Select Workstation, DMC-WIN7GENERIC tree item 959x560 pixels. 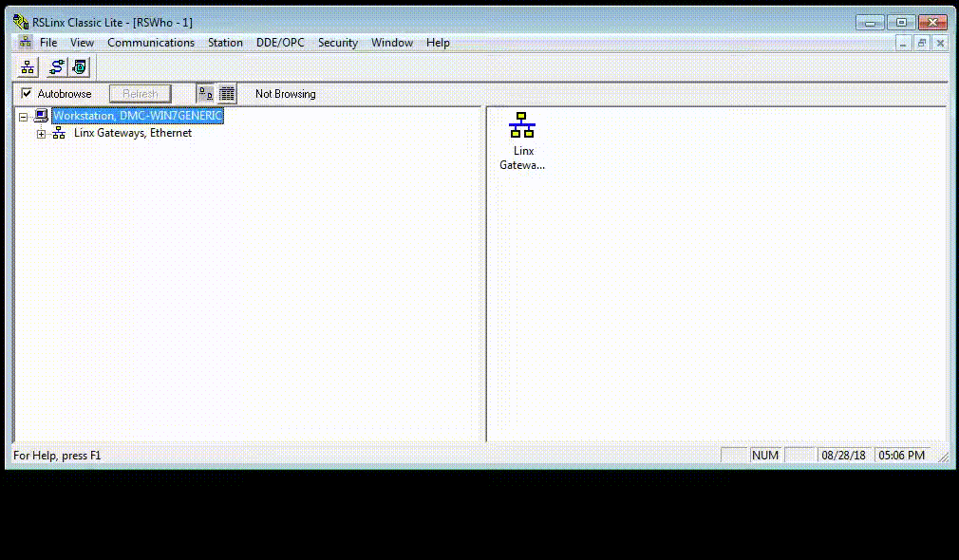tap(138, 116)
